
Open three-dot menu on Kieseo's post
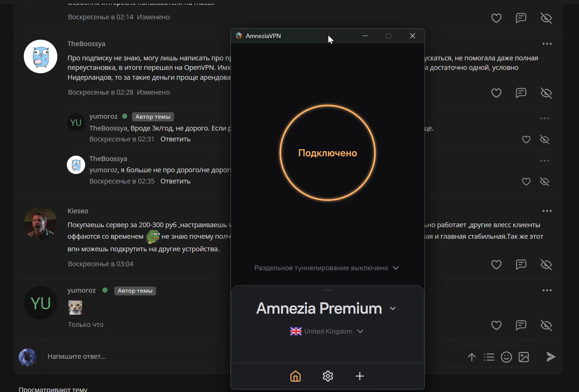[x=547, y=211]
